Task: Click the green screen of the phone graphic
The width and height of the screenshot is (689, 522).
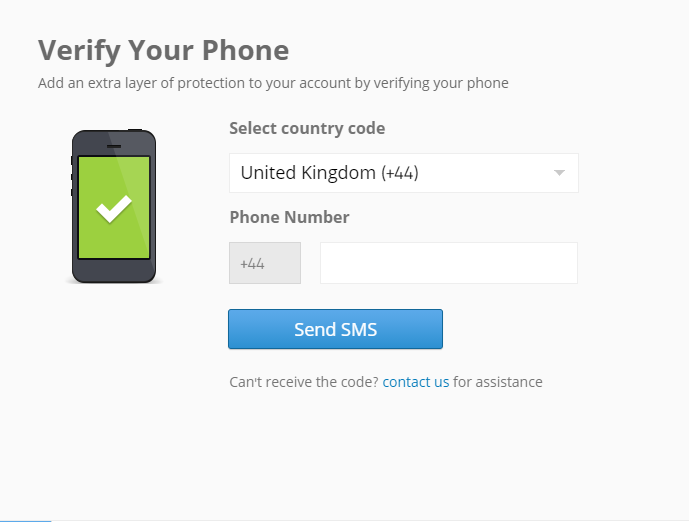Action: tap(114, 207)
